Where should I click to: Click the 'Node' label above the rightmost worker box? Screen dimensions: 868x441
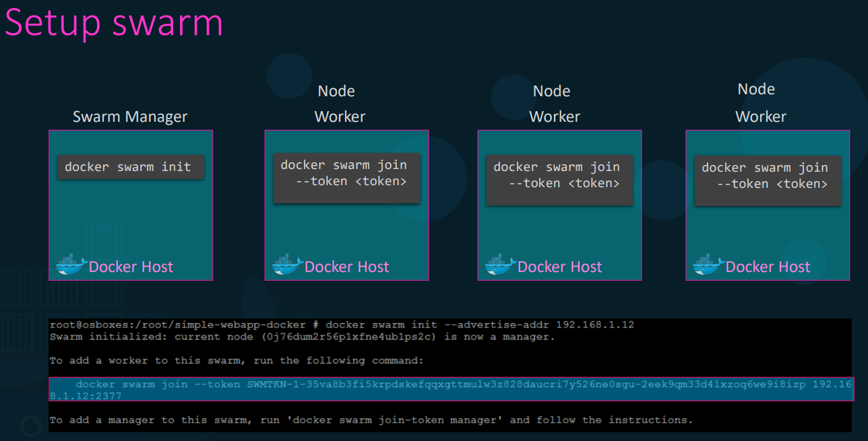click(x=756, y=89)
